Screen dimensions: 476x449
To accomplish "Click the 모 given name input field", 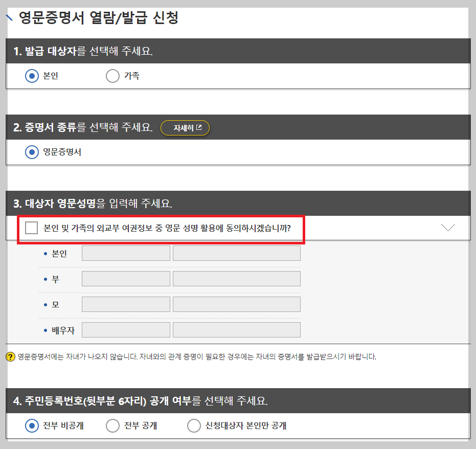I will (x=236, y=304).
